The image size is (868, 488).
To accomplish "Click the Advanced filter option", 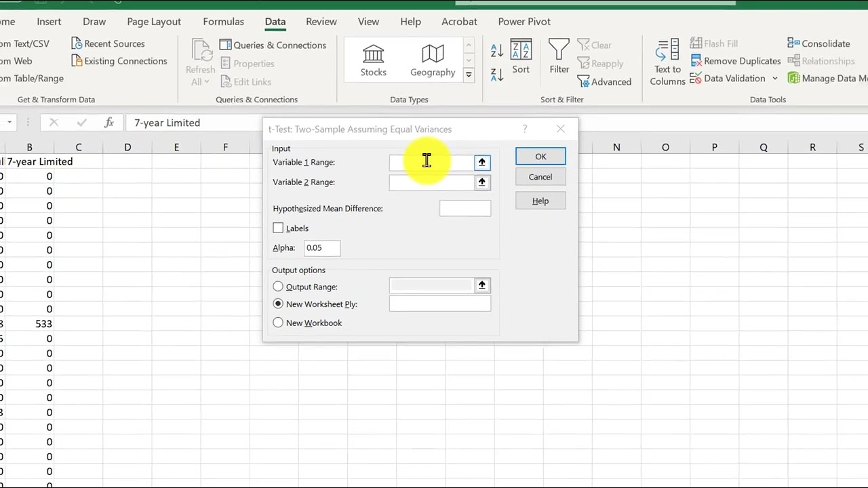I will 604,81.
